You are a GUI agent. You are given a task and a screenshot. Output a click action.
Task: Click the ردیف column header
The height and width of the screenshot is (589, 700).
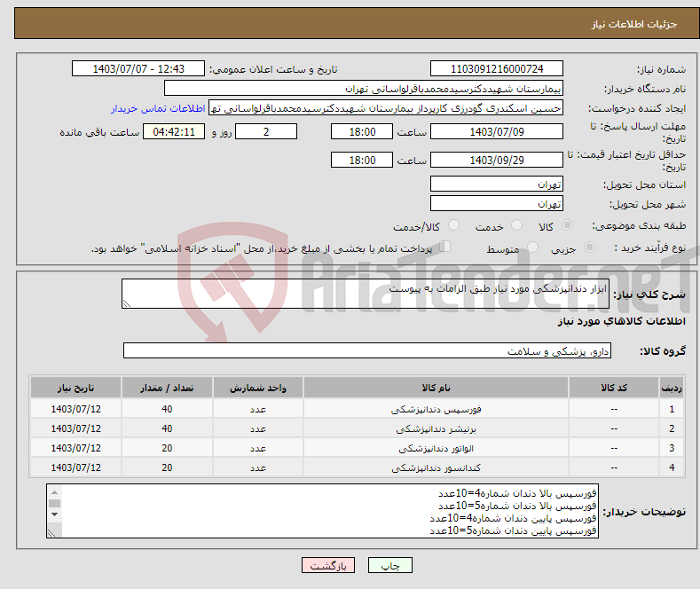[672, 388]
